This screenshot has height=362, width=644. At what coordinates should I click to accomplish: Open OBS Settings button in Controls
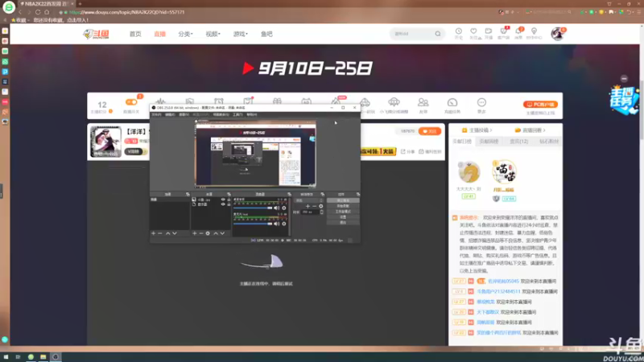(x=343, y=216)
